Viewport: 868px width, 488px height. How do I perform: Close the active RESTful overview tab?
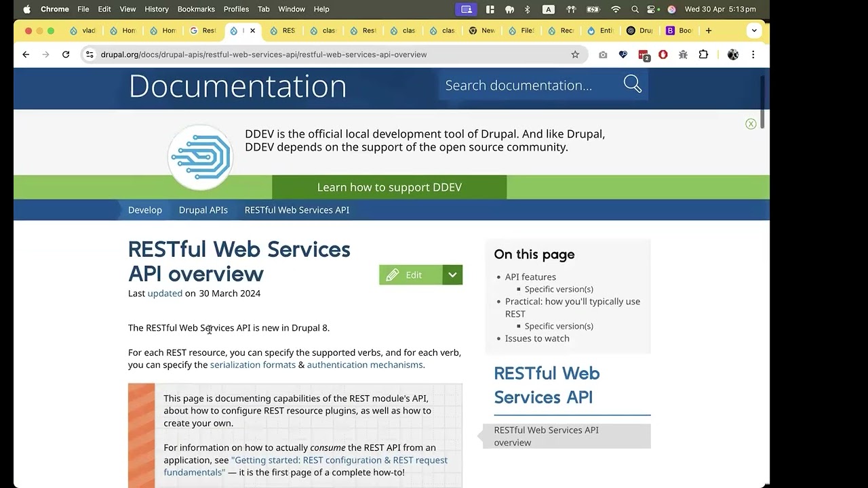coord(252,30)
